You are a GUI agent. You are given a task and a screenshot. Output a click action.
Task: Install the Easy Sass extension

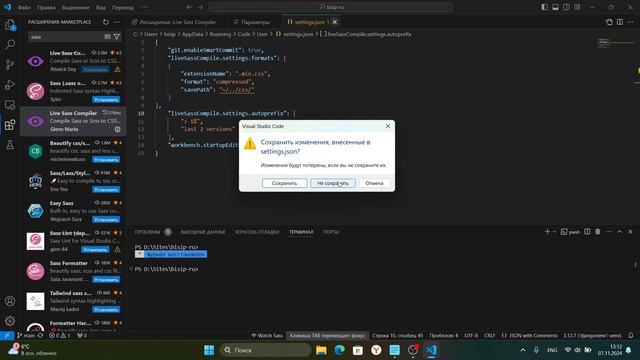(106, 220)
